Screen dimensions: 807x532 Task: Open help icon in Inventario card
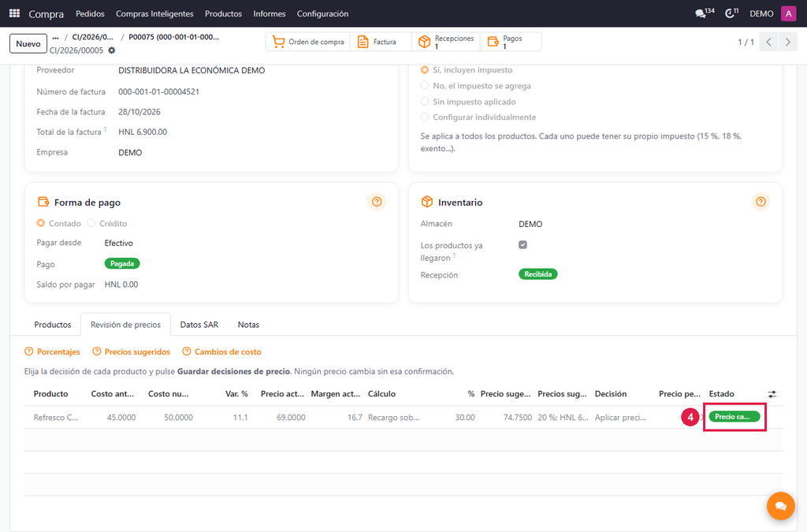pos(761,202)
